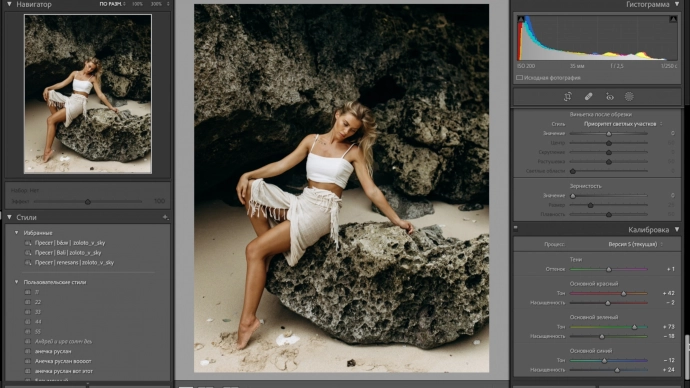Viewport: 690px width, 388px height.
Task: Open Navigator zoom percentage dropdown arrow
Action: pyautogui.click(x=168, y=4)
